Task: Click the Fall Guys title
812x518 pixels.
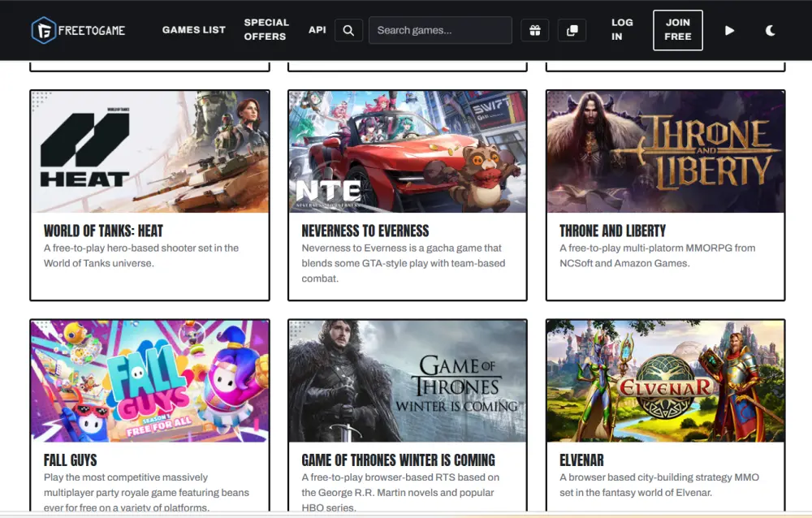Action: click(x=70, y=460)
